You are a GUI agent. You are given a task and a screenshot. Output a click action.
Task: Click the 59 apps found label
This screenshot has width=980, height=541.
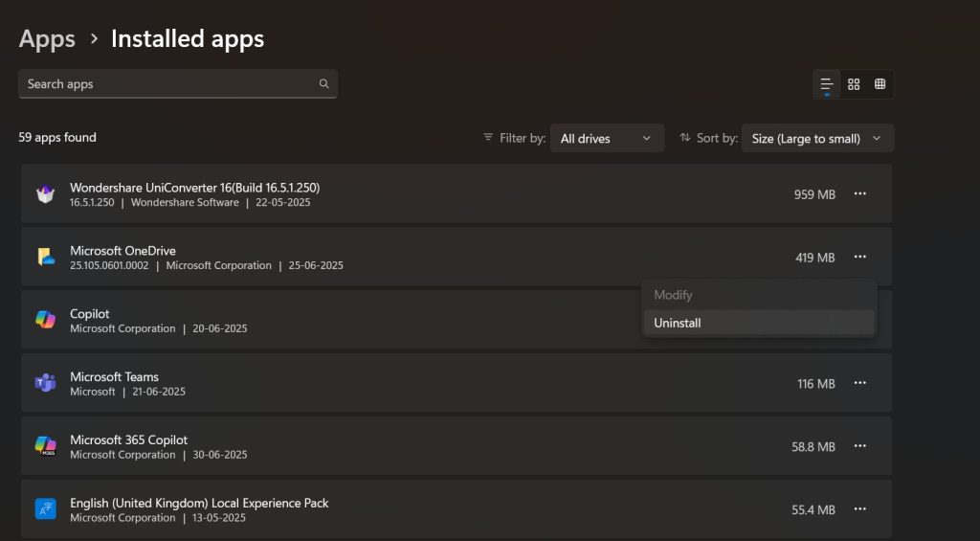pos(57,137)
